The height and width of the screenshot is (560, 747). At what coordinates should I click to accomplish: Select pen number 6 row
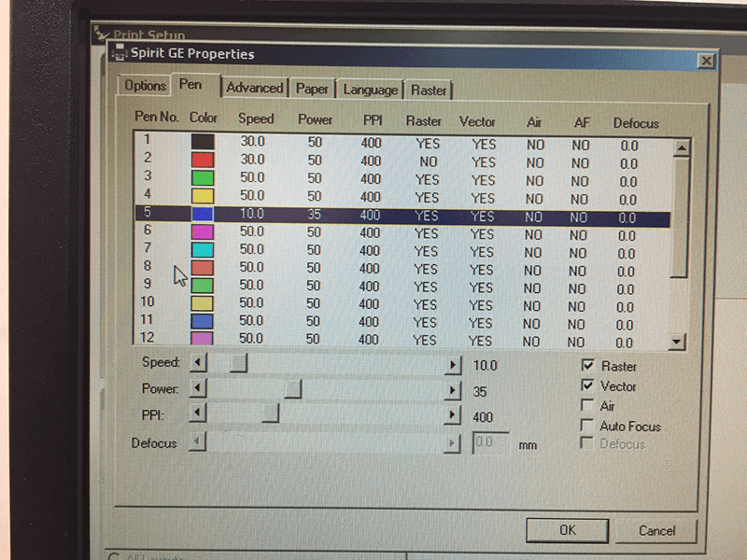(402, 232)
